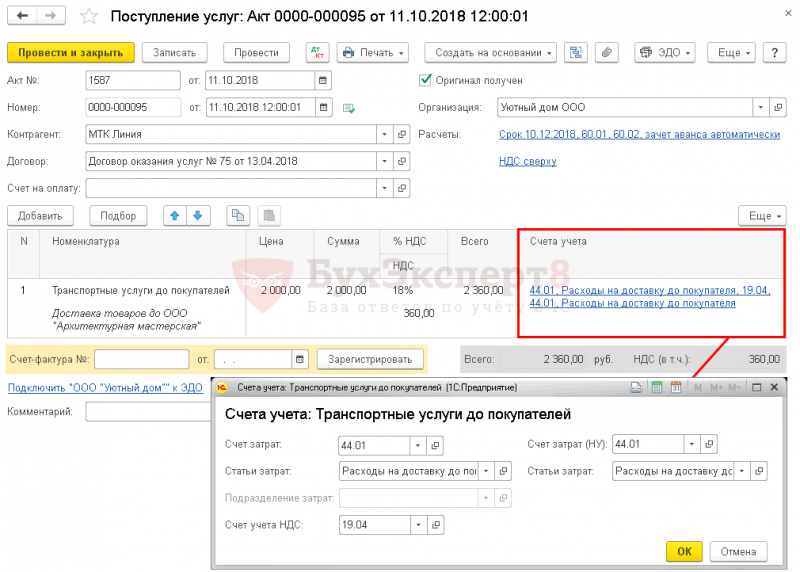Open ЭДО dropdown menu

tap(665, 53)
